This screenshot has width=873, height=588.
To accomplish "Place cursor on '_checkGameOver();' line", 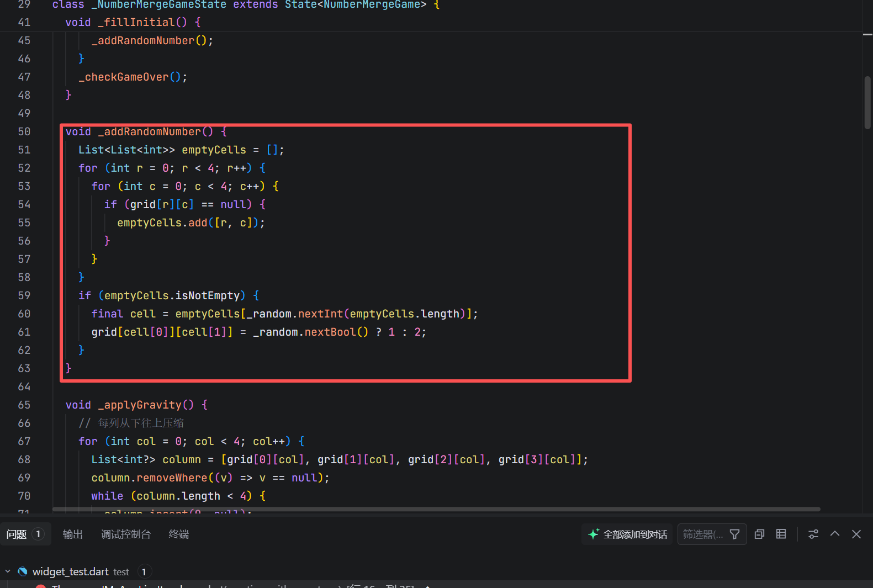I will click(133, 77).
